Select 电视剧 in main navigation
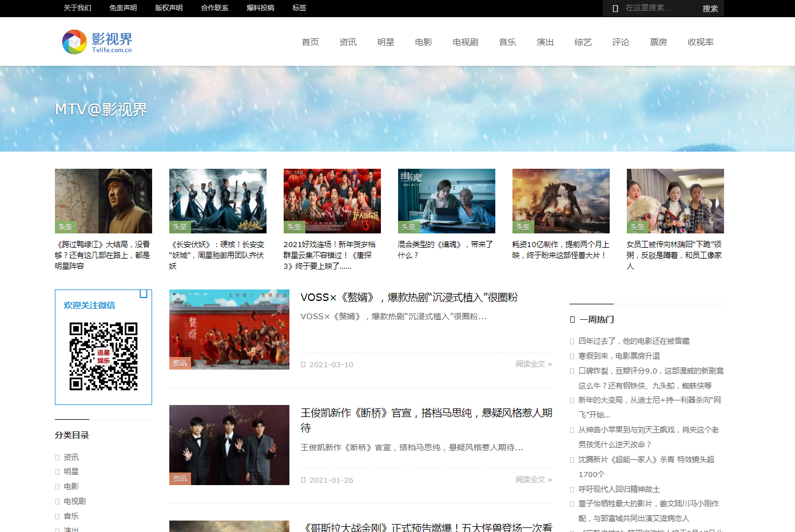795x532 pixels. point(466,42)
